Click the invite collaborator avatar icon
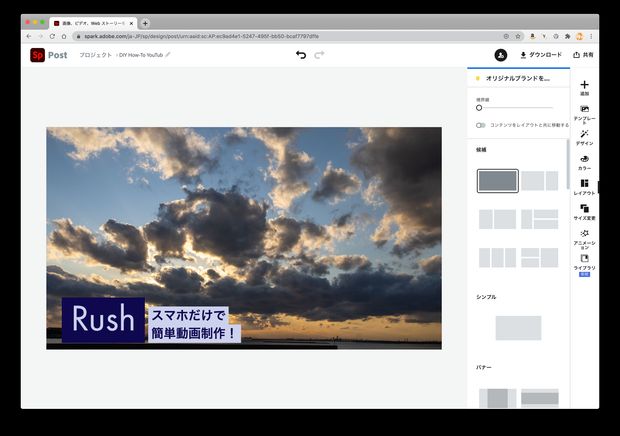The image size is (620, 436). click(500, 55)
